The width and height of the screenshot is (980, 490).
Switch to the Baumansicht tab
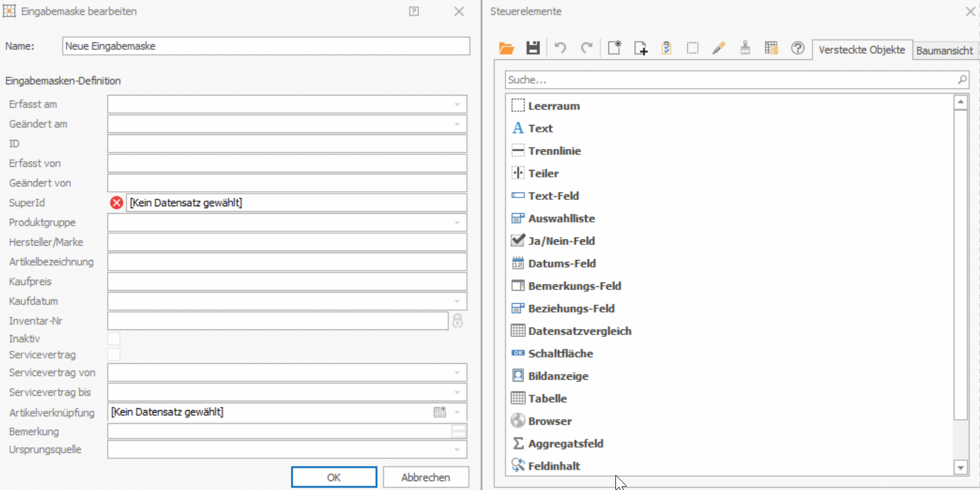pos(944,51)
